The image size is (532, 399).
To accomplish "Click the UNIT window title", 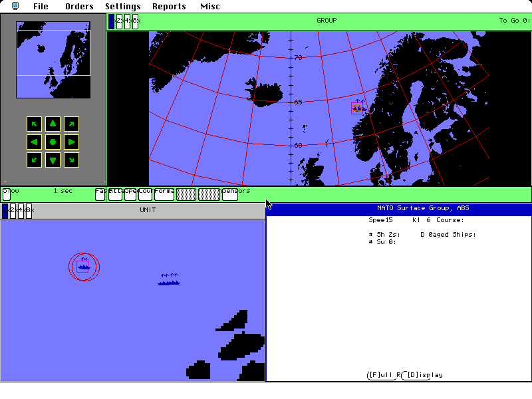I will [x=148, y=210].
